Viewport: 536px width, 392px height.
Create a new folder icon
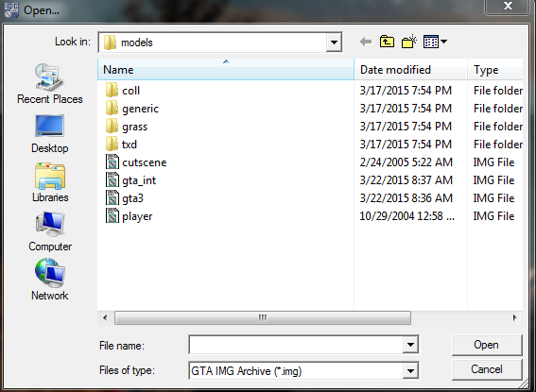tap(409, 42)
